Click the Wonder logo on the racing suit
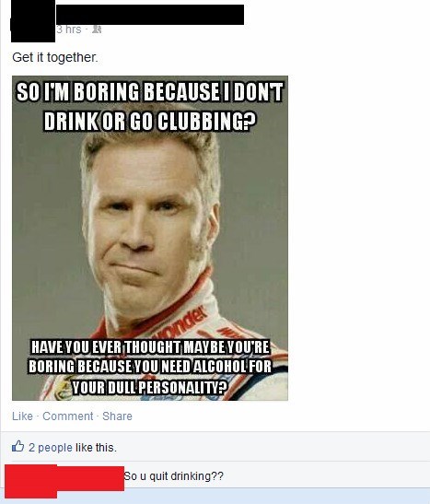The image size is (430, 504). [184, 321]
